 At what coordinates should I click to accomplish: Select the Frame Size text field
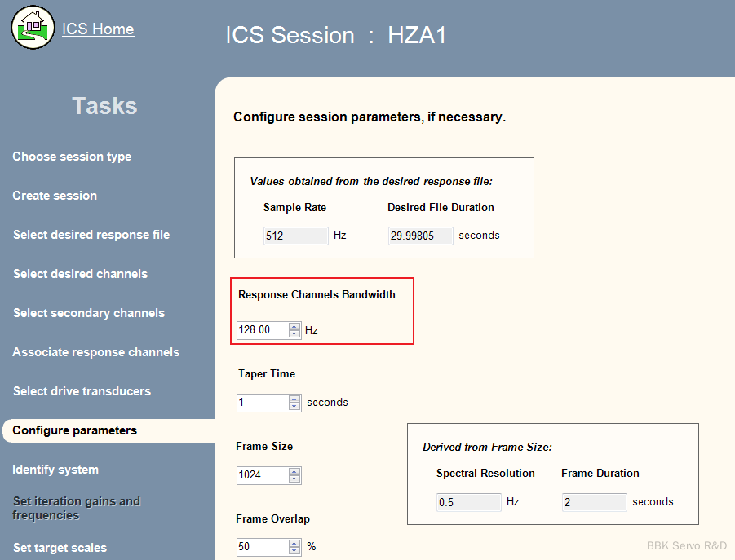pos(262,474)
